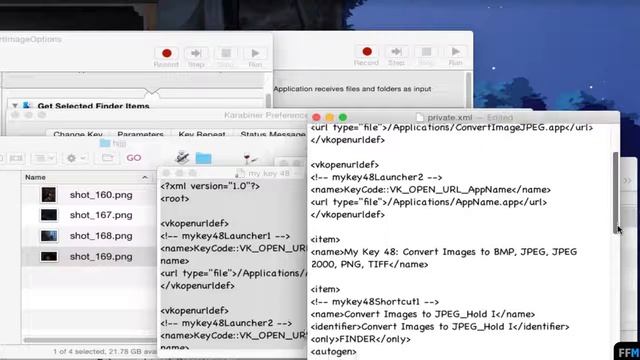This screenshot has width=640, height=360.
Task: Select the Get Selected Finder Items action title
Action: pyautogui.click(x=93, y=106)
